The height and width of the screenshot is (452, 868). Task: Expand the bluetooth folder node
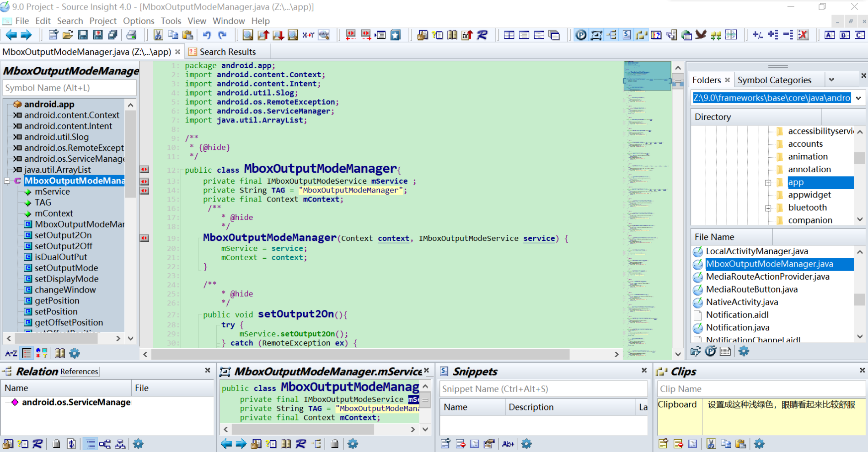768,208
